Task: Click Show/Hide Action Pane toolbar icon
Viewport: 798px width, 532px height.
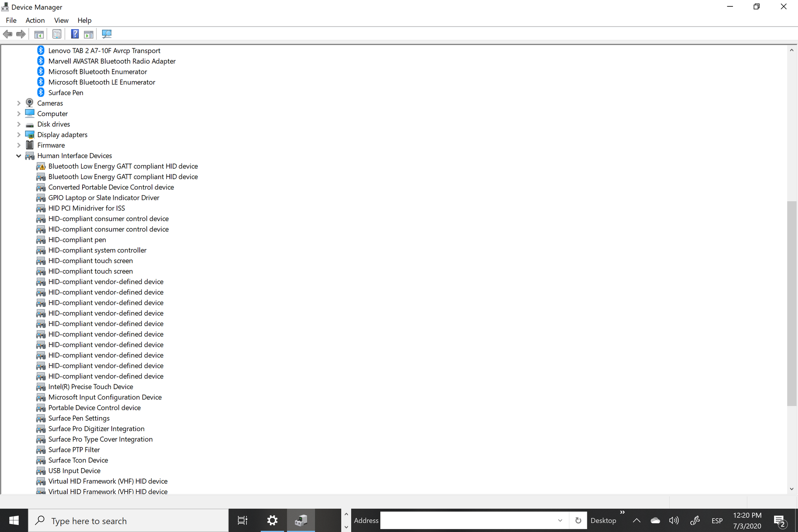Action: [89, 34]
